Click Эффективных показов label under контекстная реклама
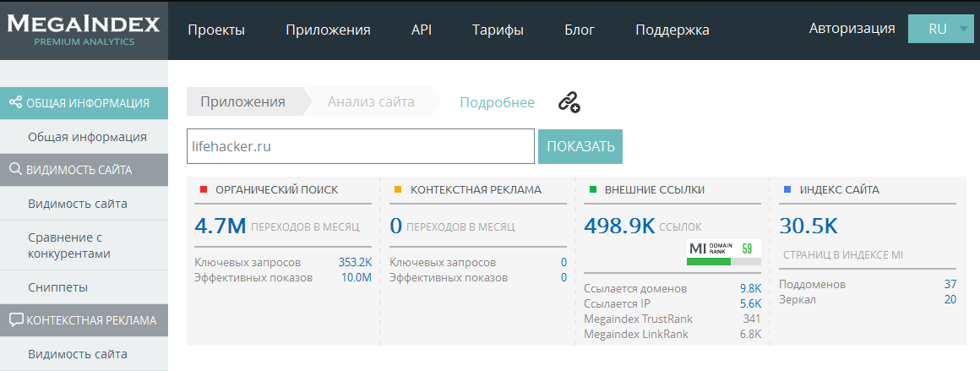 [x=448, y=277]
